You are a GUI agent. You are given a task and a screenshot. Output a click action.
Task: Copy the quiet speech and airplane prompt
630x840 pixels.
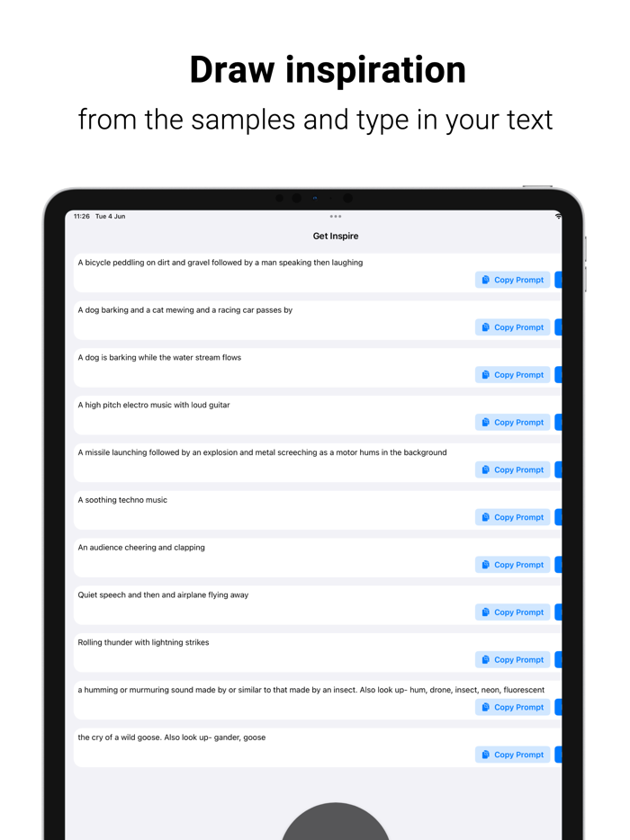(512, 612)
